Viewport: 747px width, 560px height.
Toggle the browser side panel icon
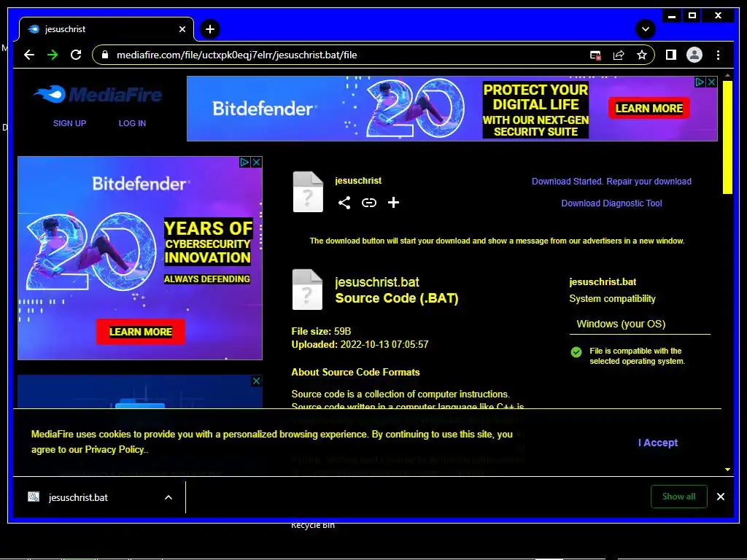[x=671, y=55]
